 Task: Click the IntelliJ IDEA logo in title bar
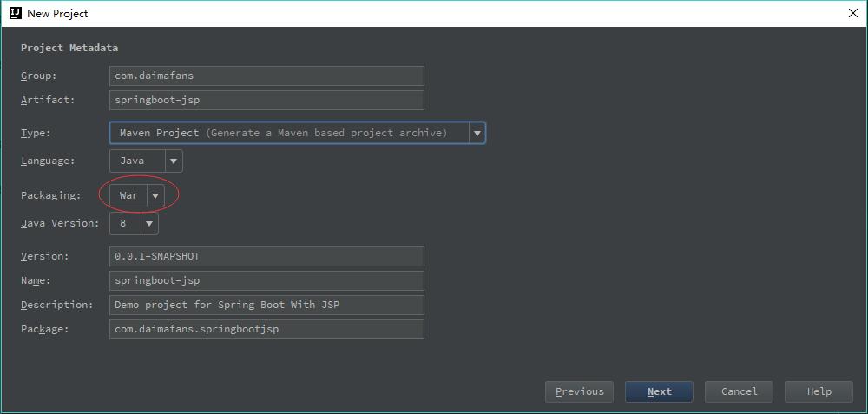point(15,13)
